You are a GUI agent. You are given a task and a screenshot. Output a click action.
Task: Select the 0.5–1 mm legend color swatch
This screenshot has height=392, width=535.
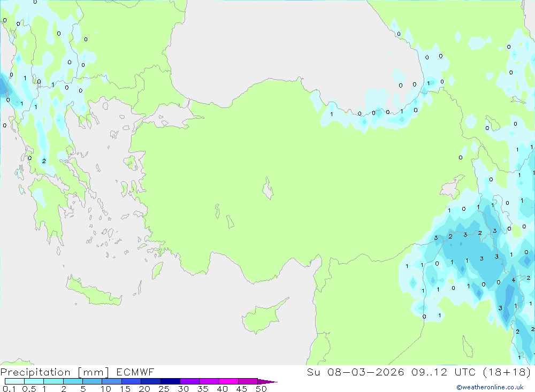point(34,381)
